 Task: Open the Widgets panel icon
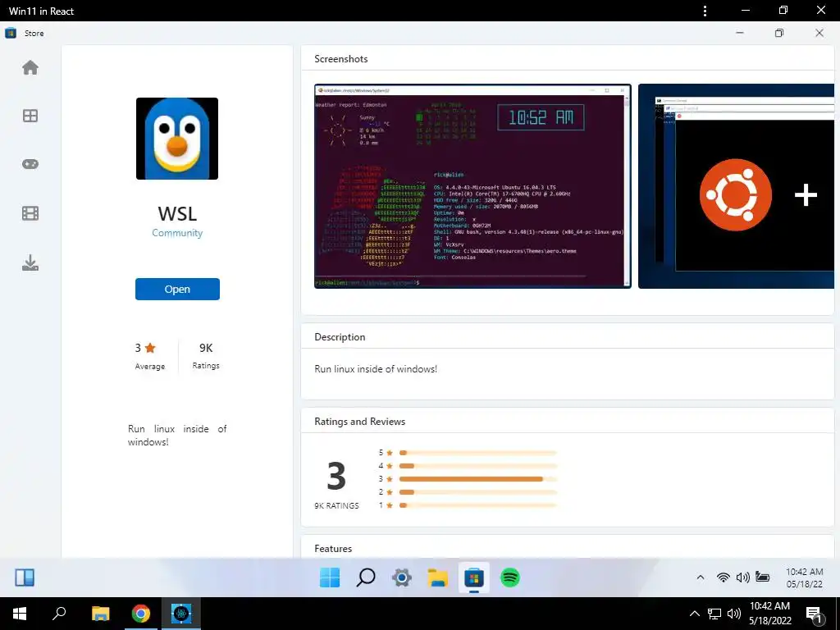pyautogui.click(x=25, y=577)
